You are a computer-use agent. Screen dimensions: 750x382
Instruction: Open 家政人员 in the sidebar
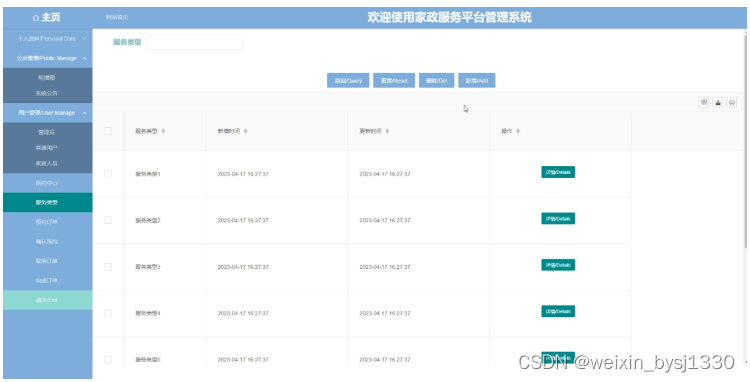pos(47,164)
